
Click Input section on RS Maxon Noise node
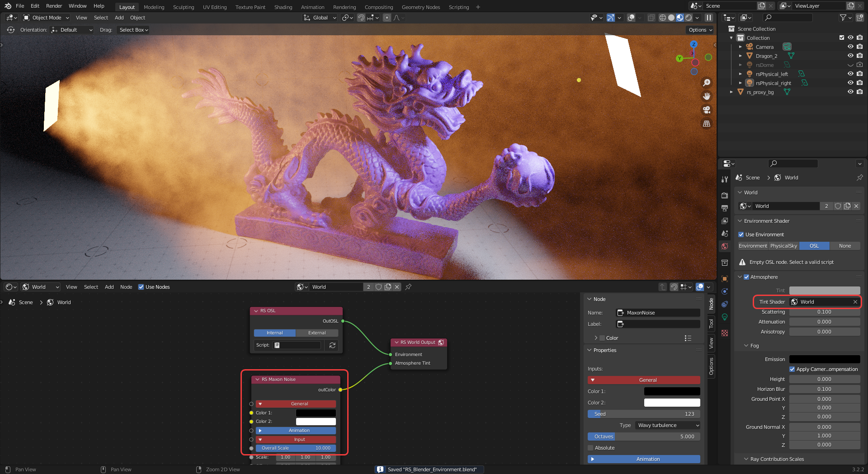pos(296,440)
